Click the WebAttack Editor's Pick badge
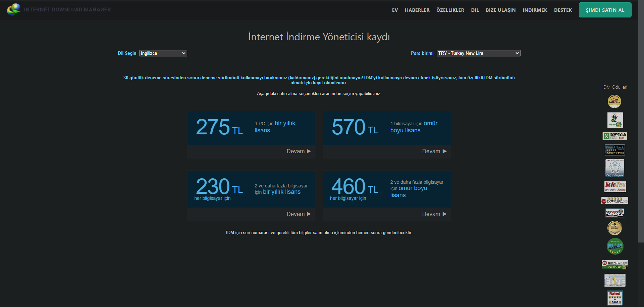This screenshot has height=307, width=644. tap(615, 150)
